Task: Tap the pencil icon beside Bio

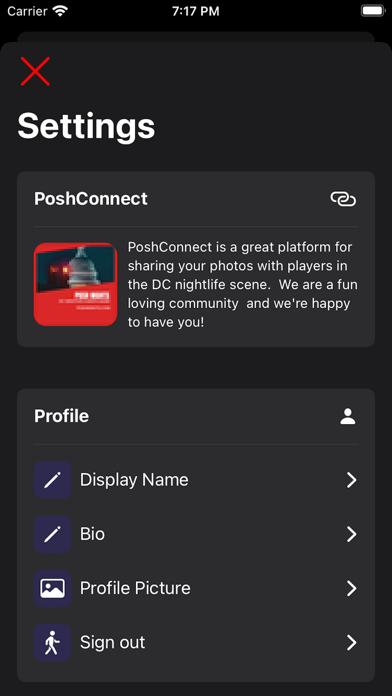Action: (x=52, y=534)
